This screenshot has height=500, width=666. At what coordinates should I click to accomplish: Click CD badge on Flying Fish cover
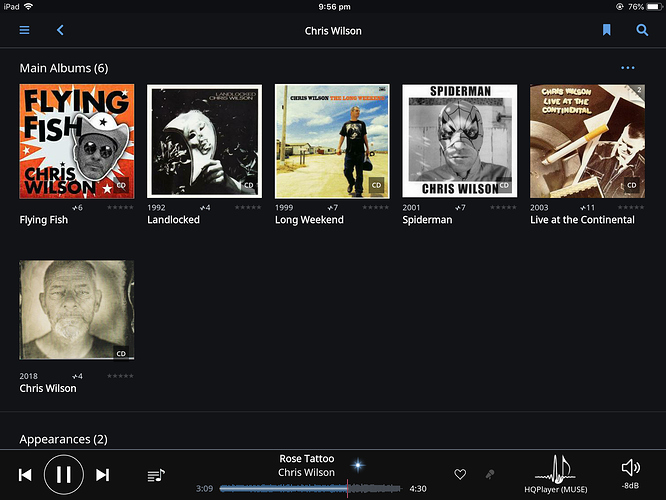coord(121,185)
